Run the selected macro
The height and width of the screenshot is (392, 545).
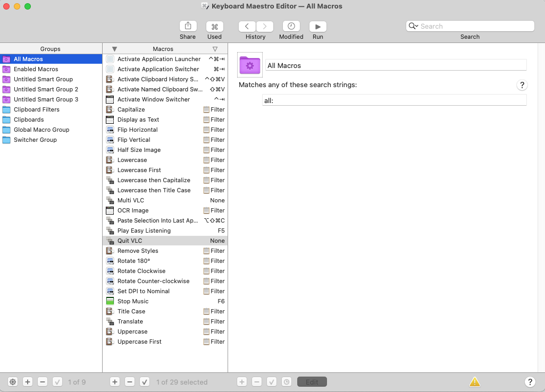pyautogui.click(x=317, y=27)
